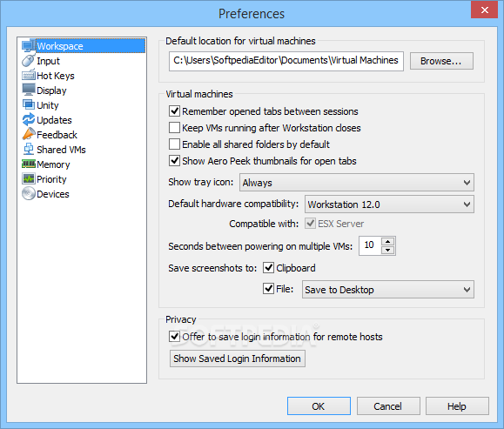Toggle Remember opened tabs between sessions
Viewport: 504px width, 429px height.
[x=174, y=111]
